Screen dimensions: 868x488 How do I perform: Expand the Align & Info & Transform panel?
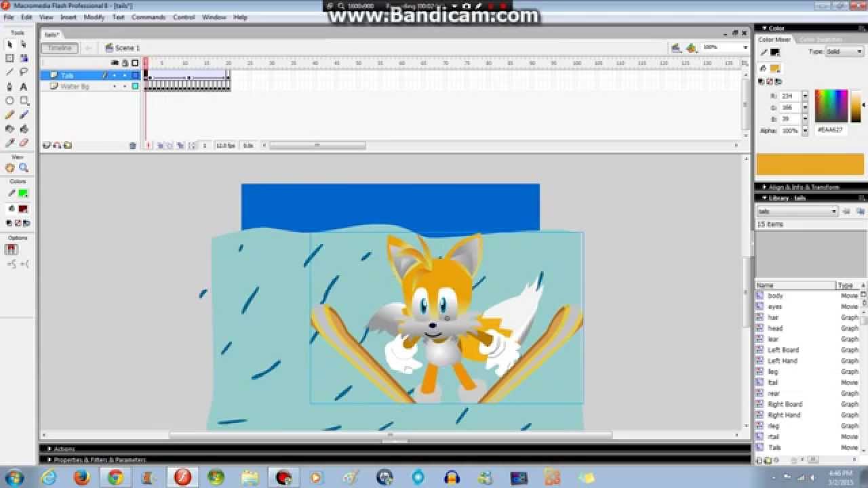(x=765, y=186)
